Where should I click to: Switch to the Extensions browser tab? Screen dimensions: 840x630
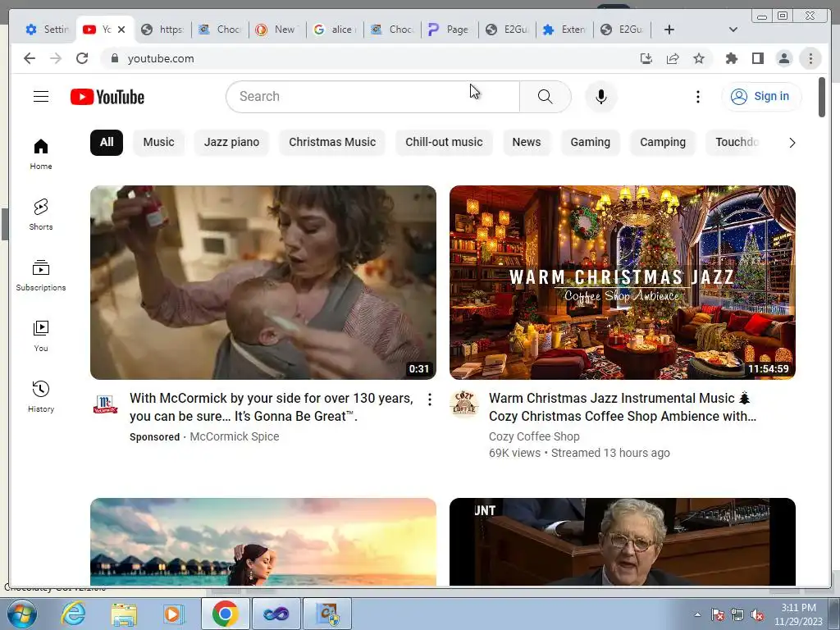click(x=564, y=30)
